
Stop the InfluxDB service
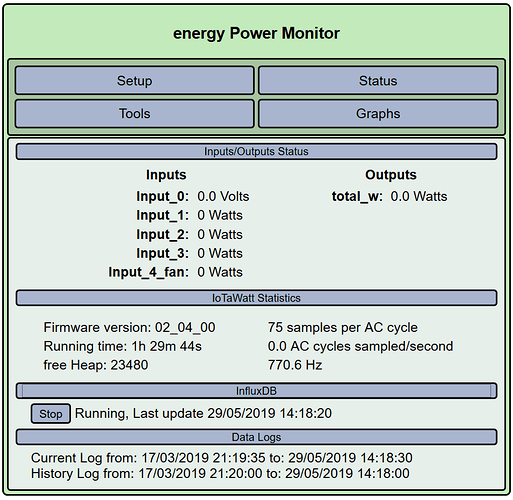tap(51, 414)
